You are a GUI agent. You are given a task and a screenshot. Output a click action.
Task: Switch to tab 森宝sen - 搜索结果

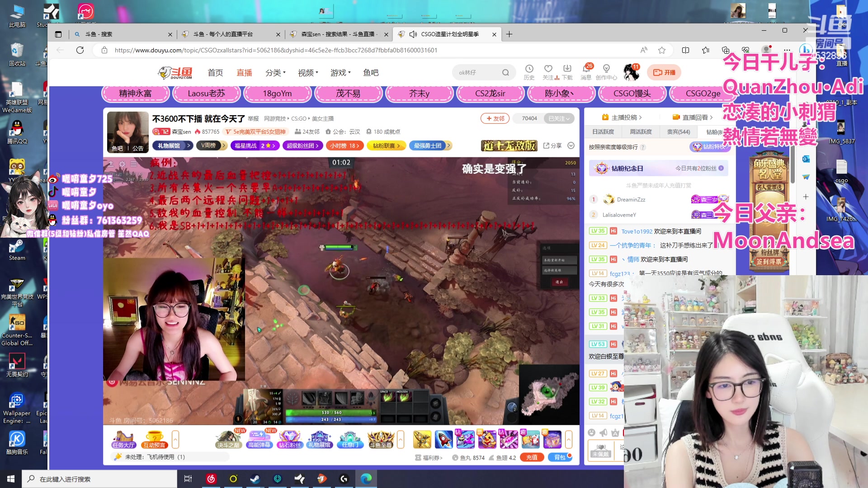(339, 34)
